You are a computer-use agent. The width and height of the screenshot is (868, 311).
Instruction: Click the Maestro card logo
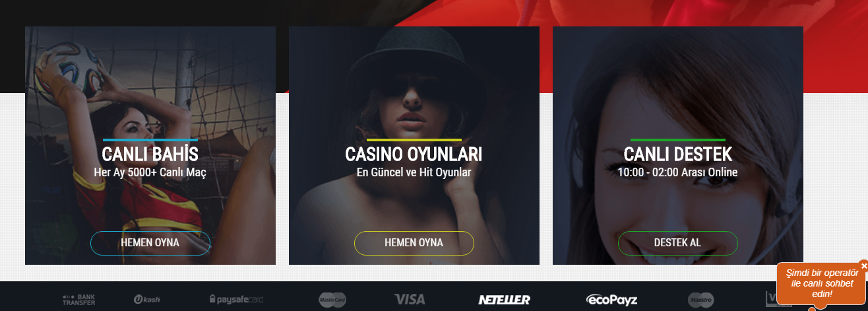coord(701,300)
